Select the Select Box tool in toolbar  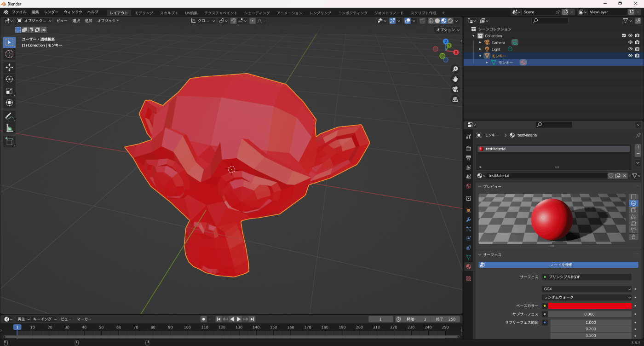(x=9, y=42)
